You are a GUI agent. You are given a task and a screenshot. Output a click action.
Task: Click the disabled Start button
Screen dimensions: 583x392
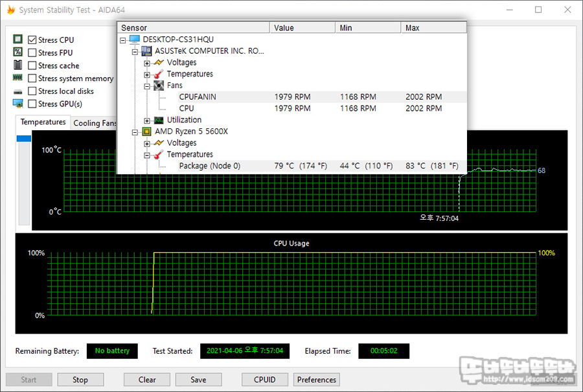coord(29,380)
